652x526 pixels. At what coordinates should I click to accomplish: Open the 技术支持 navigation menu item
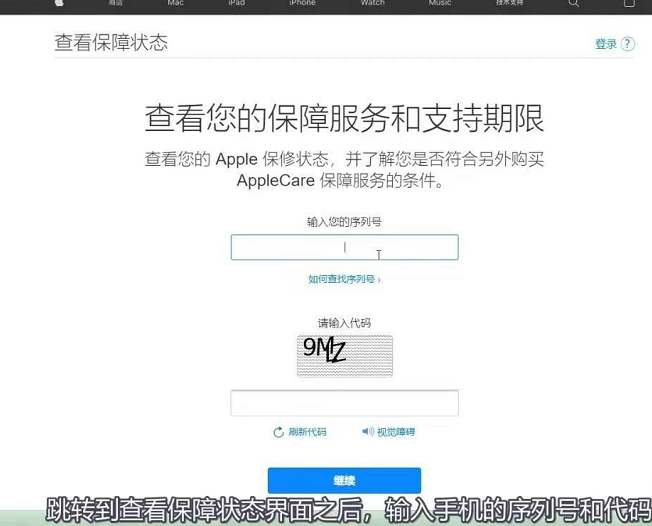click(x=509, y=2)
